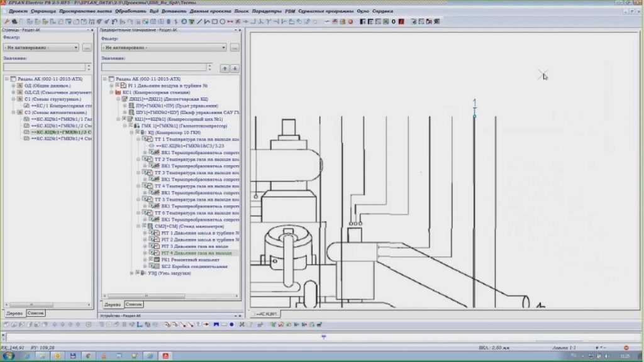Select the polyline drawing tool
Viewport: 644px width, 362px height.
point(207,21)
